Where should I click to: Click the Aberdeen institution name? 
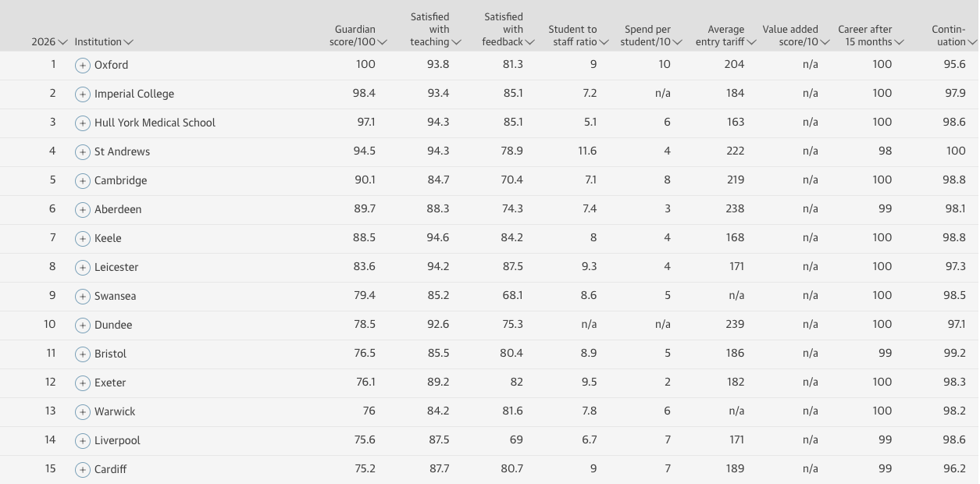(118, 209)
